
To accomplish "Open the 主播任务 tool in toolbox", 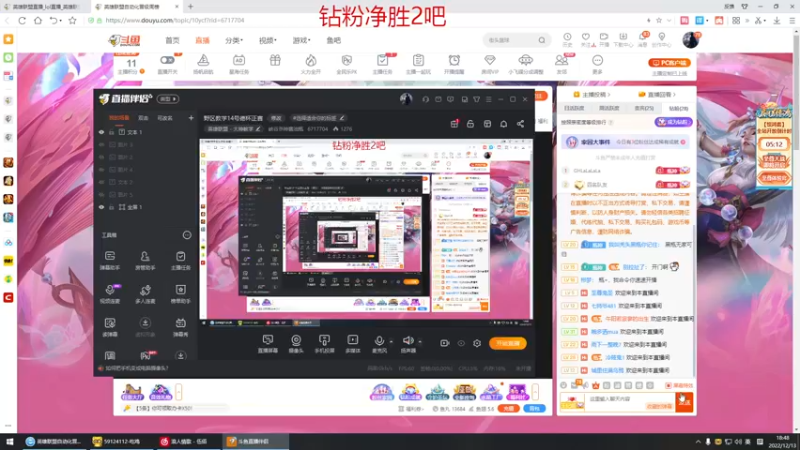I will tap(180, 260).
